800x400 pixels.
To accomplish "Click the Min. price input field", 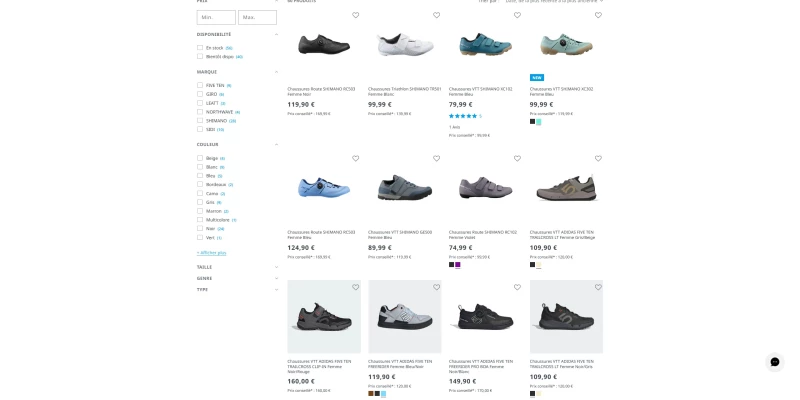I will (216, 17).
